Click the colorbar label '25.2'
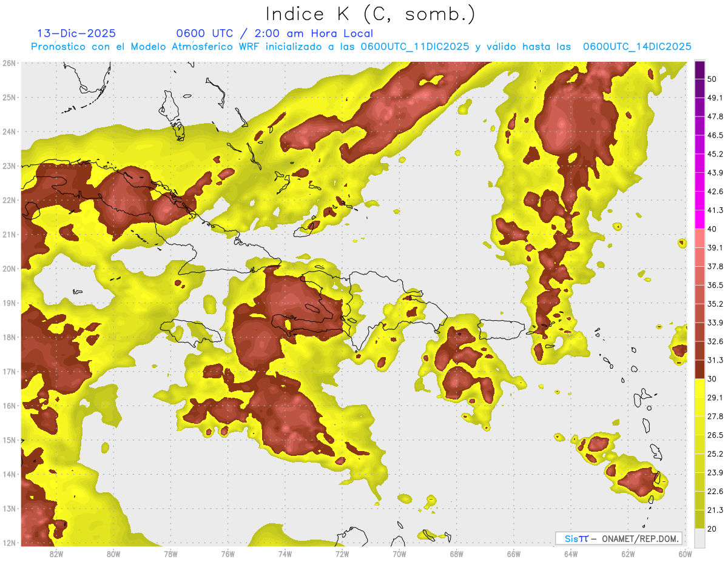The height and width of the screenshot is (562, 728). (x=715, y=454)
